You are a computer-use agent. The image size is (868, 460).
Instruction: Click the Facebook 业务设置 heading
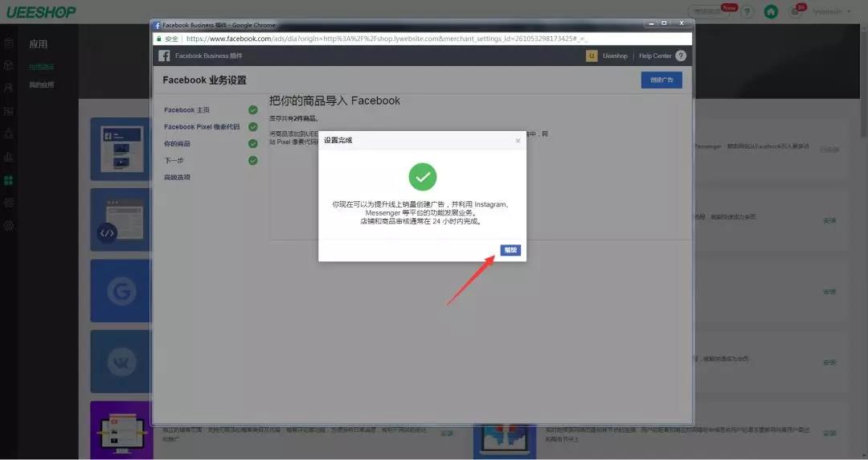click(x=204, y=80)
